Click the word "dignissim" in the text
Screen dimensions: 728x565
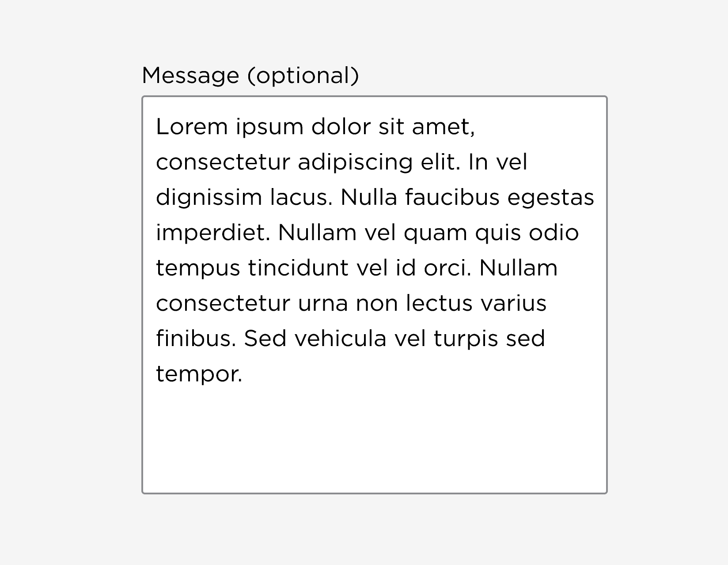coord(209,198)
